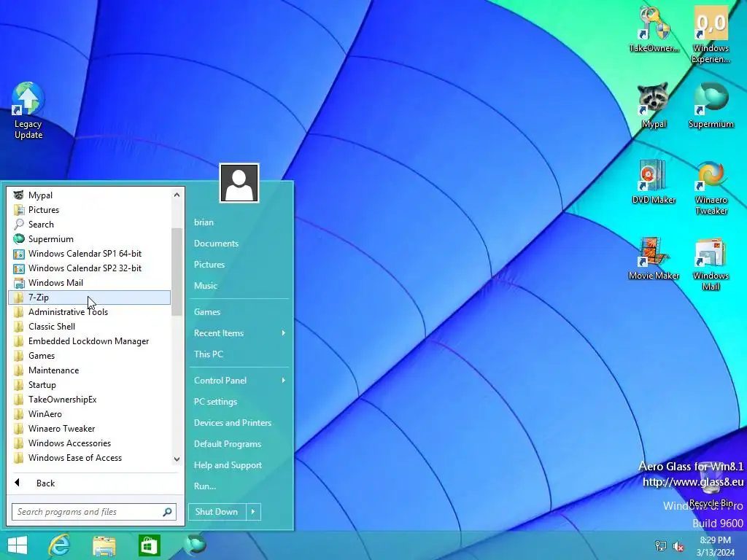Click the programs list scroll up arrow
Viewport: 747px width, 560px height.
click(177, 195)
